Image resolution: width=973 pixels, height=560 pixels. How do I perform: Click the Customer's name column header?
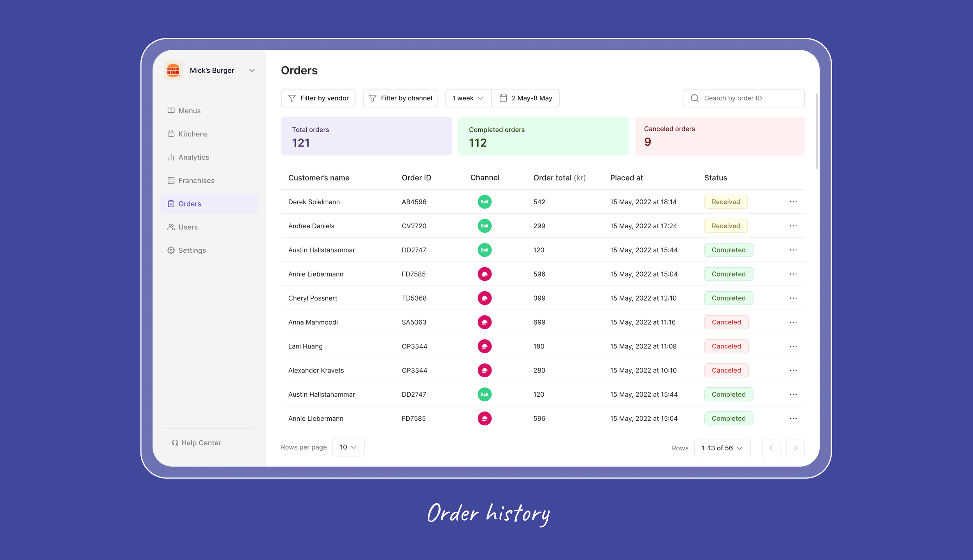319,178
